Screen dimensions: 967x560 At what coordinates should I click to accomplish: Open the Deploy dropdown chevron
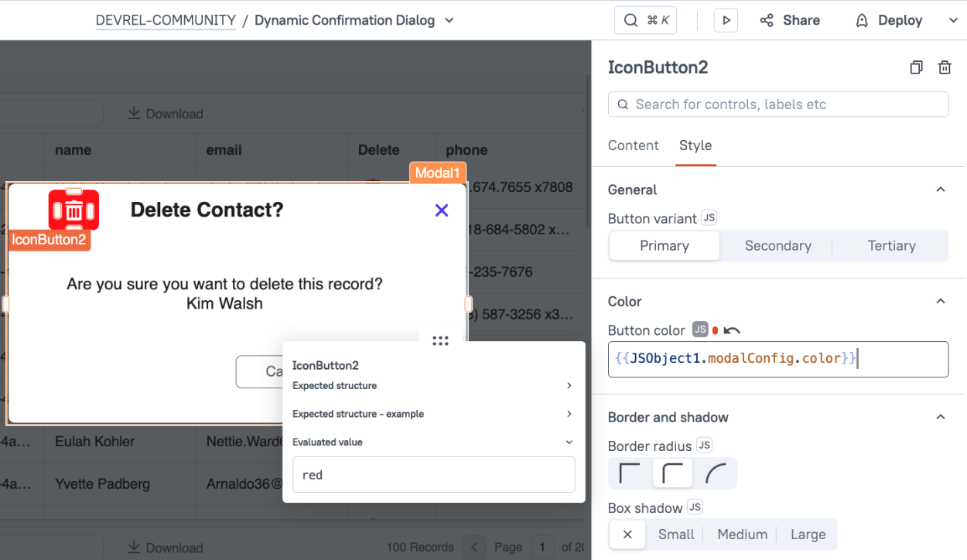click(952, 20)
